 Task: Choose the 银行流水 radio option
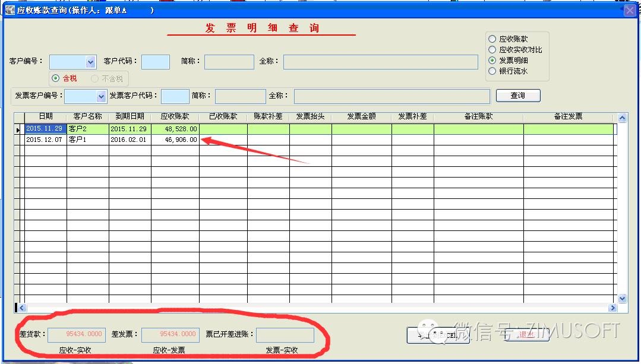(x=492, y=71)
